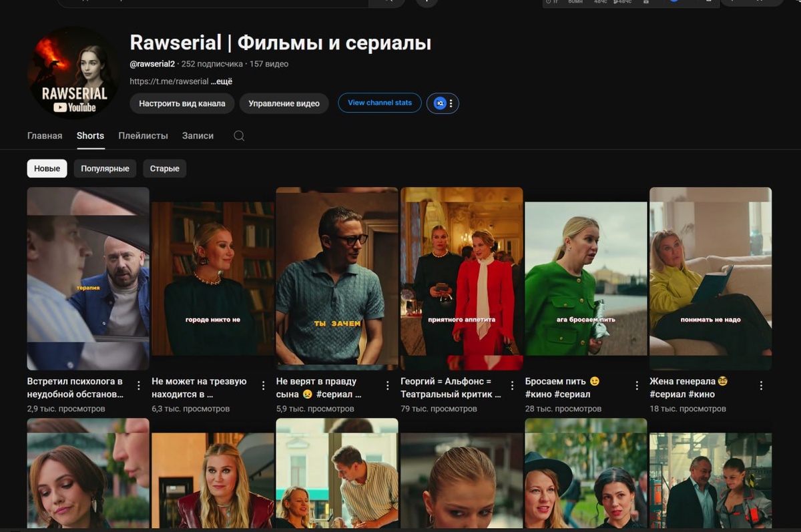Click '2,9 тыс. просмотров' view count
This screenshot has height=532, width=801.
(x=67, y=409)
